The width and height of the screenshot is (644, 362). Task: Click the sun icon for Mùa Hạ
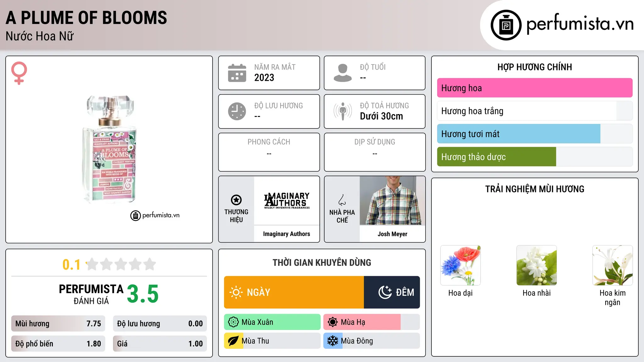[333, 322]
